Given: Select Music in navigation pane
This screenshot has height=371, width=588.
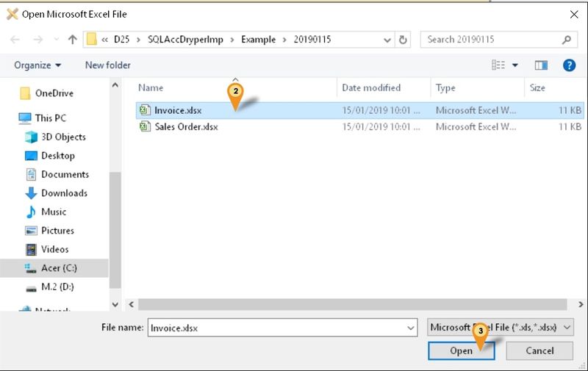Looking at the screenshot, I should (54, 212).
